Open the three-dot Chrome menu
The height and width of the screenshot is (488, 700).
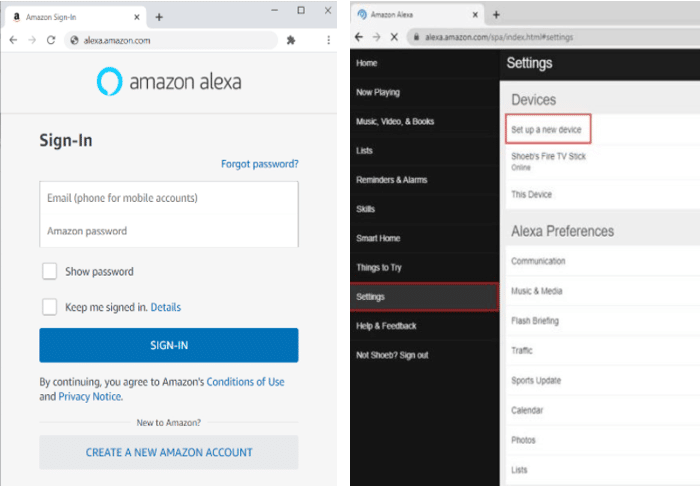coord(328,40)
